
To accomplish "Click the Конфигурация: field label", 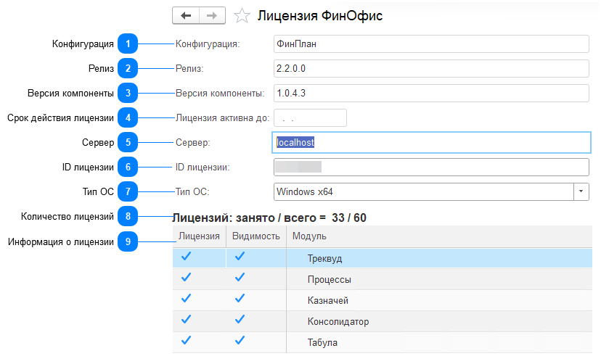I will pyautogui.click(x=208, y=44).
